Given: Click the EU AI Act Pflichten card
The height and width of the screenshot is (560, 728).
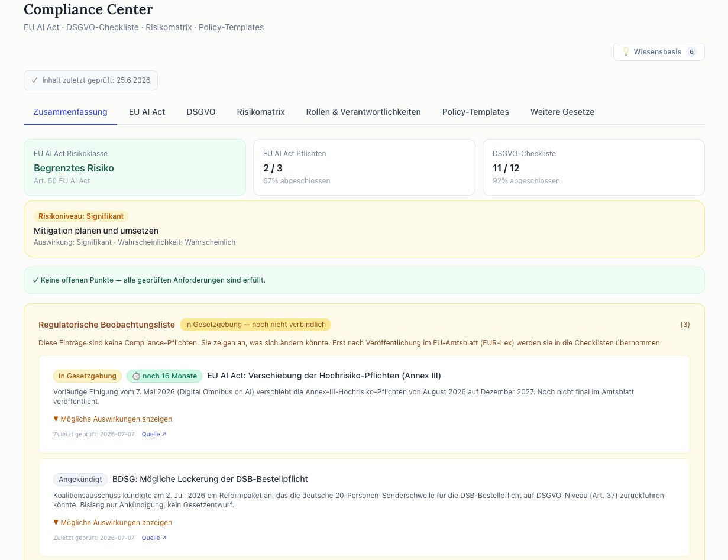Looking at the screenshot, I should pos(364,167).
